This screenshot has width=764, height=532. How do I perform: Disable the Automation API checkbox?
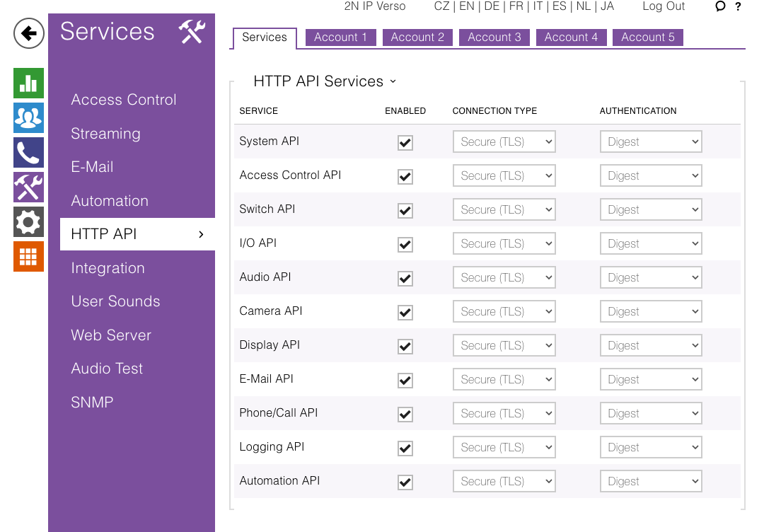[x=405, y=482]
